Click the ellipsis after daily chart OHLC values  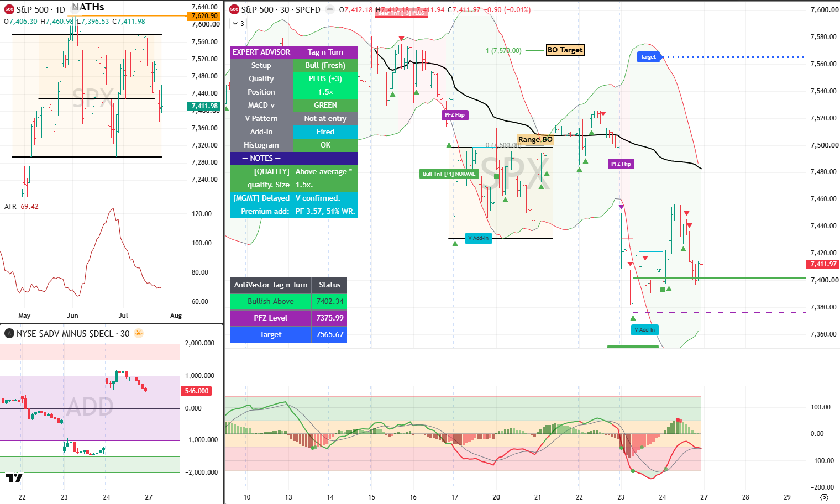coord(151,22)
